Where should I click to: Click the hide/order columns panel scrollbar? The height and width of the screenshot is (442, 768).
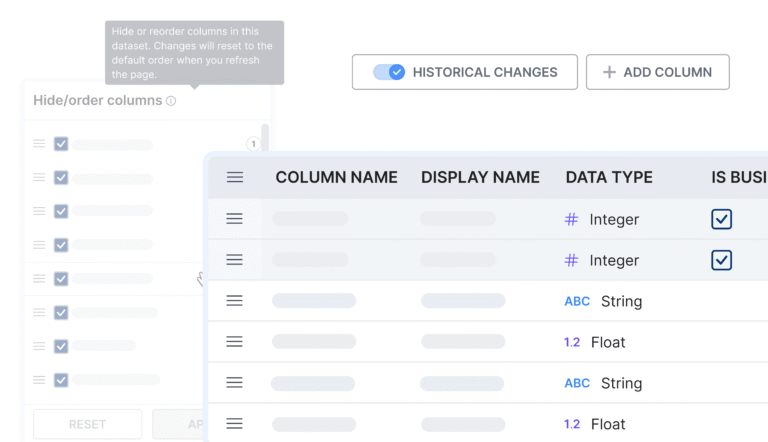tap(265, 140)
